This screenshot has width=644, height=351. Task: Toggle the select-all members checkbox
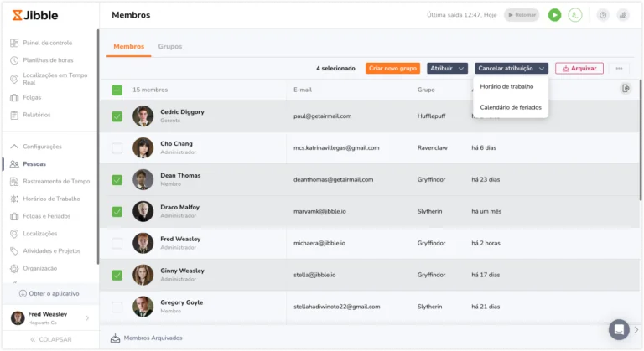[x=117, y=90]
